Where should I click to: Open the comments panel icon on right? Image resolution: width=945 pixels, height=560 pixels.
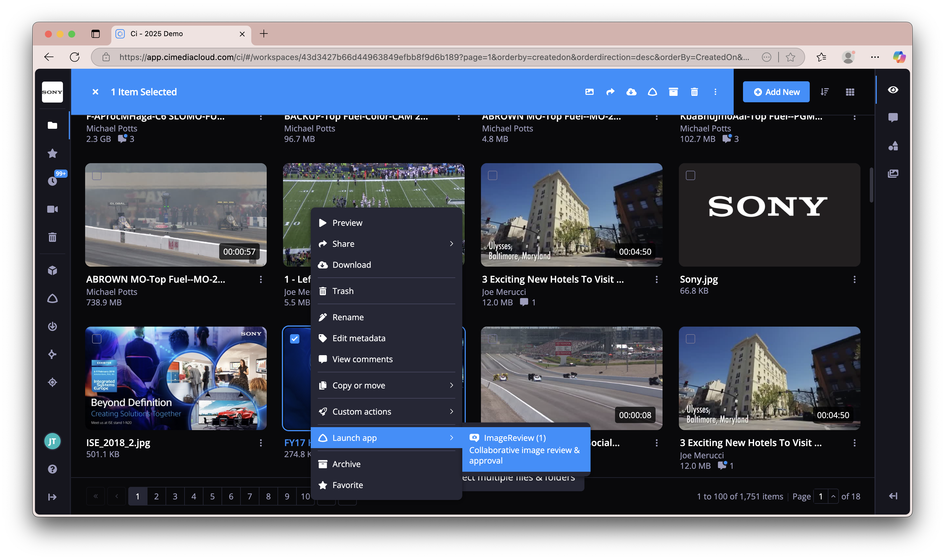(893, 118)
